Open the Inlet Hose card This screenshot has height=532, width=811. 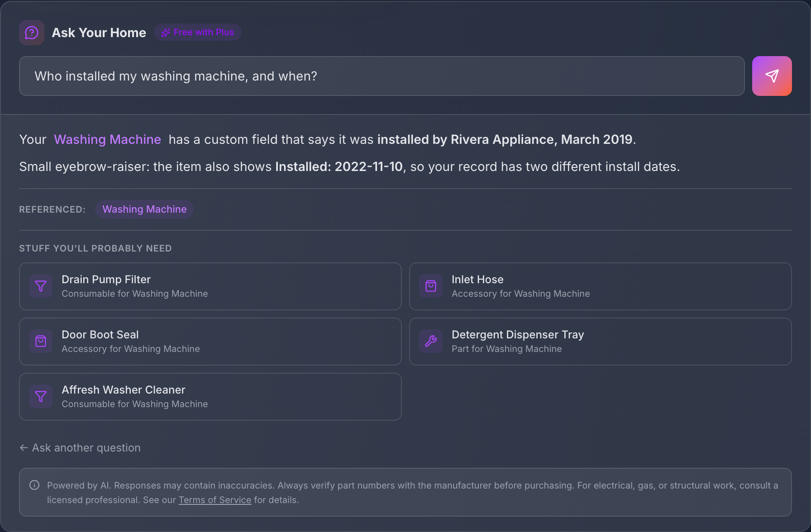point(601,286)
